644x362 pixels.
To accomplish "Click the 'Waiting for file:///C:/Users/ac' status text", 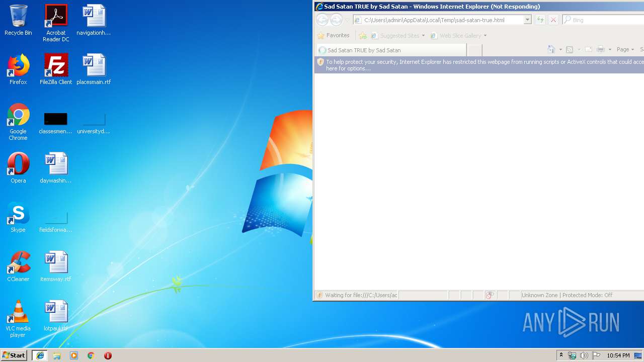I will (361, 295).
